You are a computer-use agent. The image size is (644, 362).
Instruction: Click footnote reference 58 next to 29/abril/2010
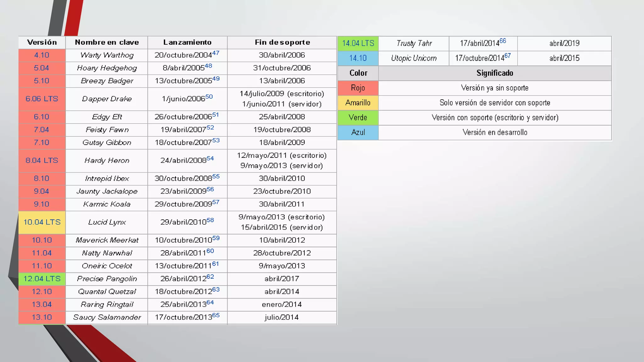[x=210, y=220]
